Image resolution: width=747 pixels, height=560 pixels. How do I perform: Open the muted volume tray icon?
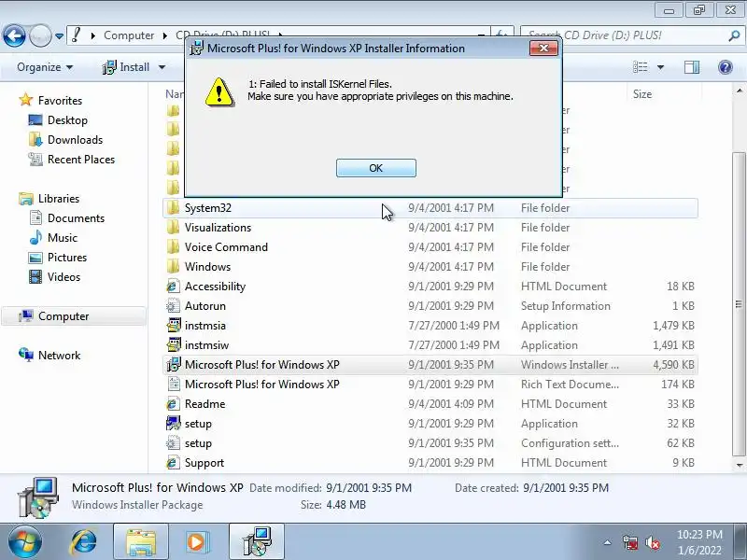652,542
